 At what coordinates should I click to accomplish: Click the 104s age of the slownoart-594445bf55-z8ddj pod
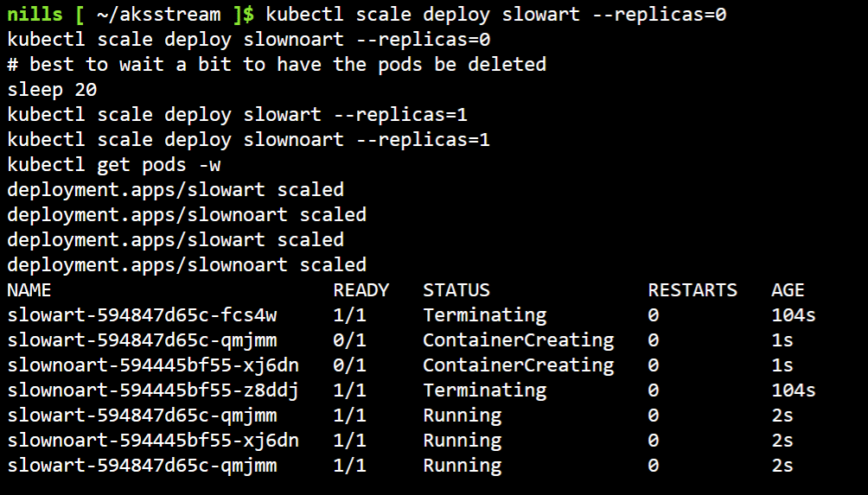[x=794, y=390]
